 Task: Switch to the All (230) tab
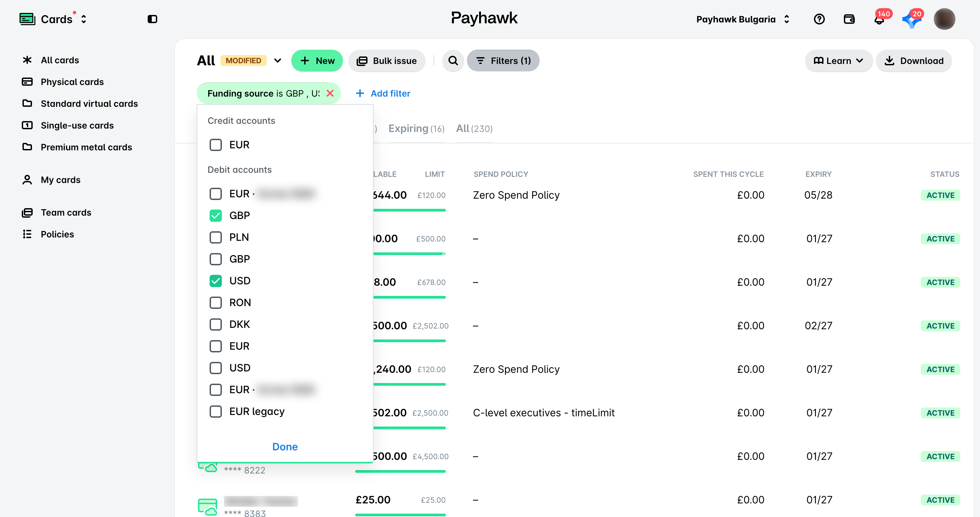(x=474, y=129)
